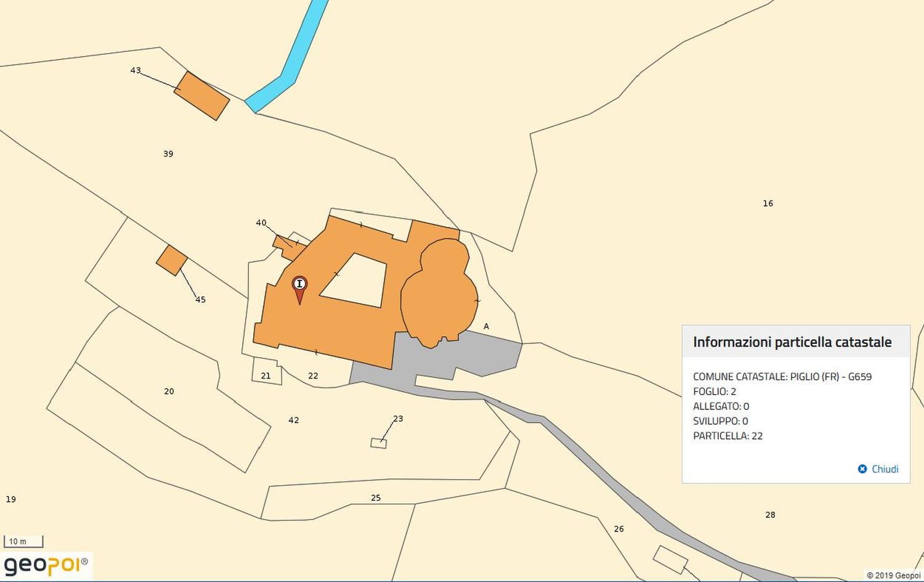Select parcel 42 label
The image size is (924, 582).
tap(294, 420)
